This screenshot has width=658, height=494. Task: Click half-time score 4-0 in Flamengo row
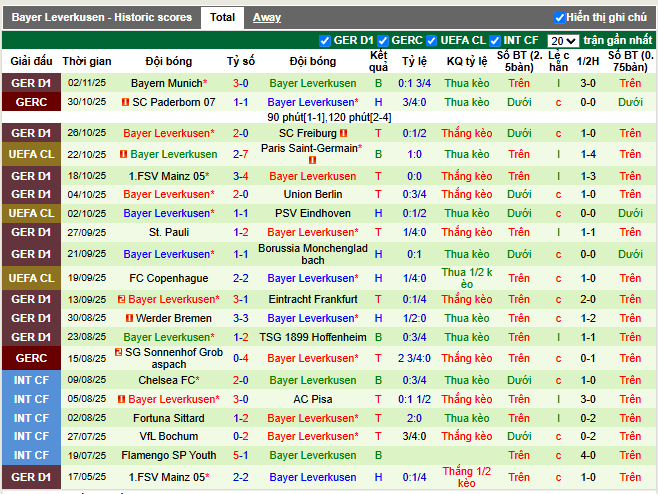point(588,455)
